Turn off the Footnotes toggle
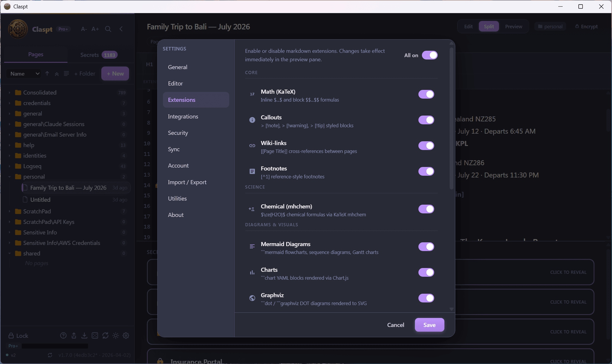Viewport: 612px width, 364px height. 426,171
